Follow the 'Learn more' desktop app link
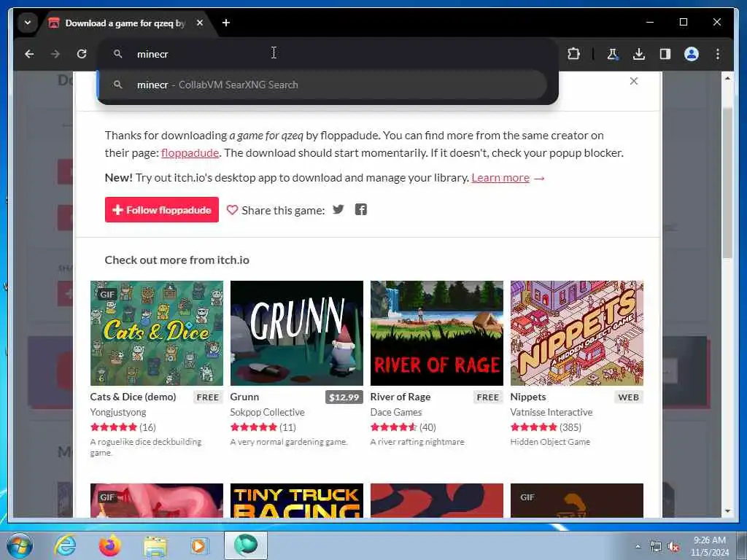This screenshot has width=747, height=560. [500, 178]
